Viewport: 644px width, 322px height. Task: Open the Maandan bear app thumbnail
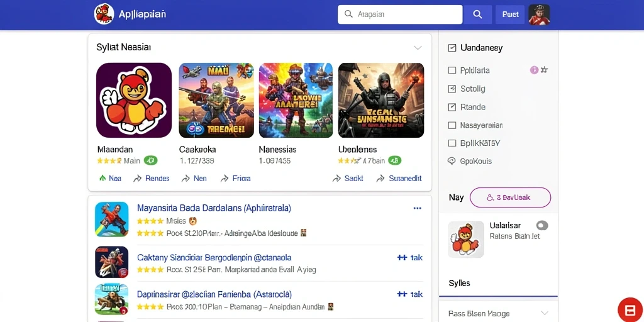click(x=134, y=100)
